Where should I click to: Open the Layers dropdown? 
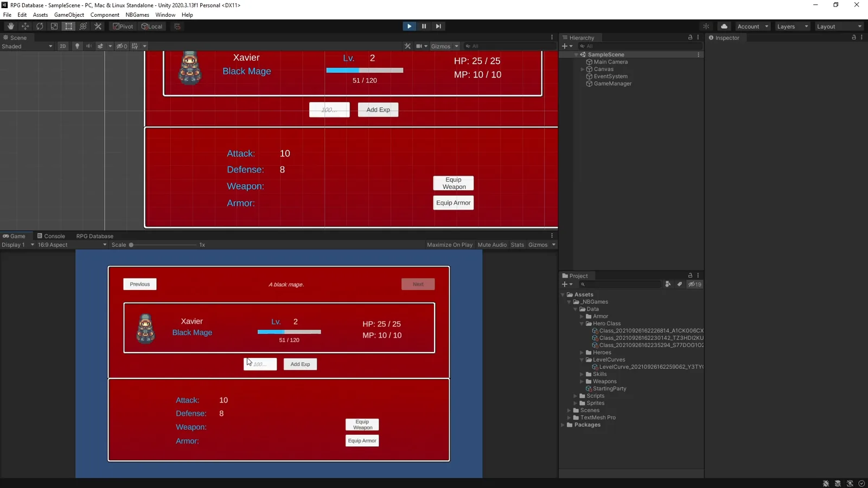(792, 26)
